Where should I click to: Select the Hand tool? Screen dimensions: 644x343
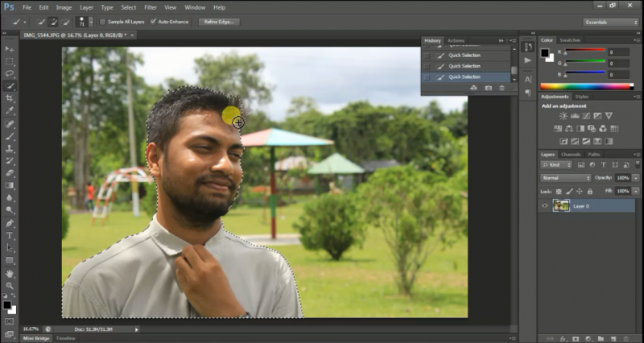point(10,273)
